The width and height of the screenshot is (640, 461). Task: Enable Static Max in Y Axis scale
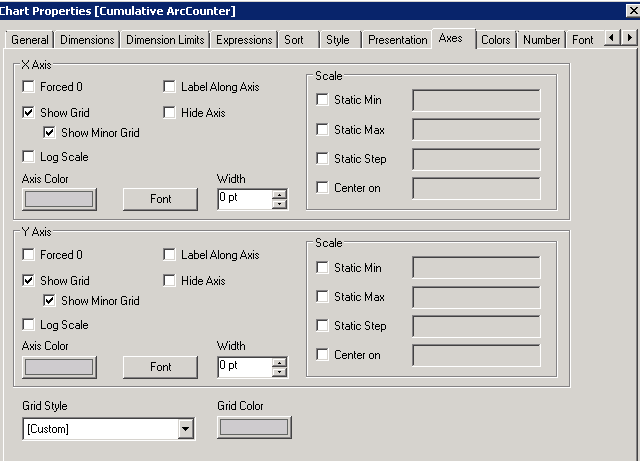coord(322,297)
